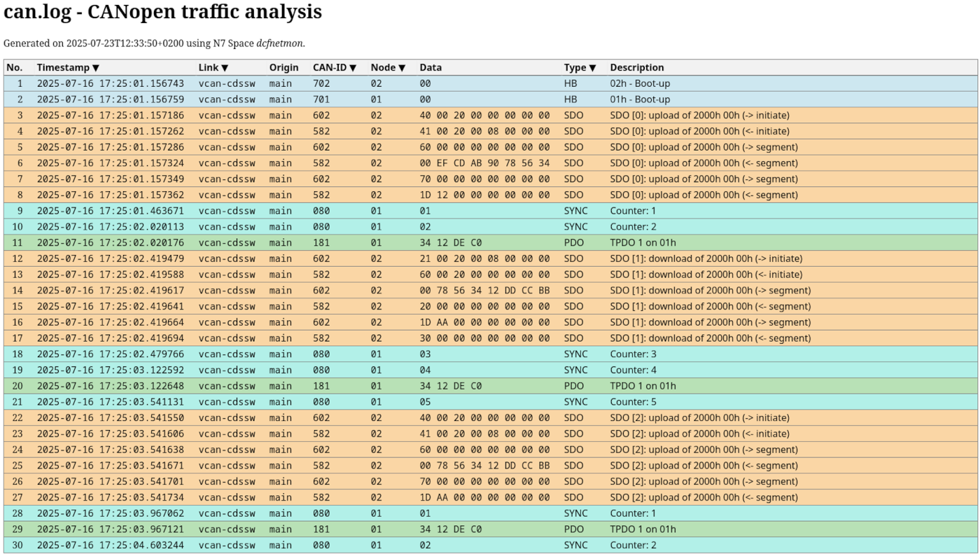Open the CAN-ID column filter dropdown
Viewport: 980px width, 554px height.
353,68
